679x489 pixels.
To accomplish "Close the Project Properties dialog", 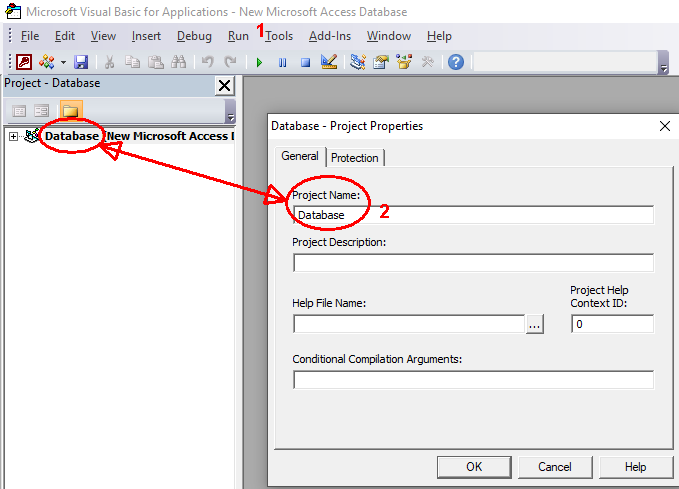I will pyautogui.click(x=665, y=126).
